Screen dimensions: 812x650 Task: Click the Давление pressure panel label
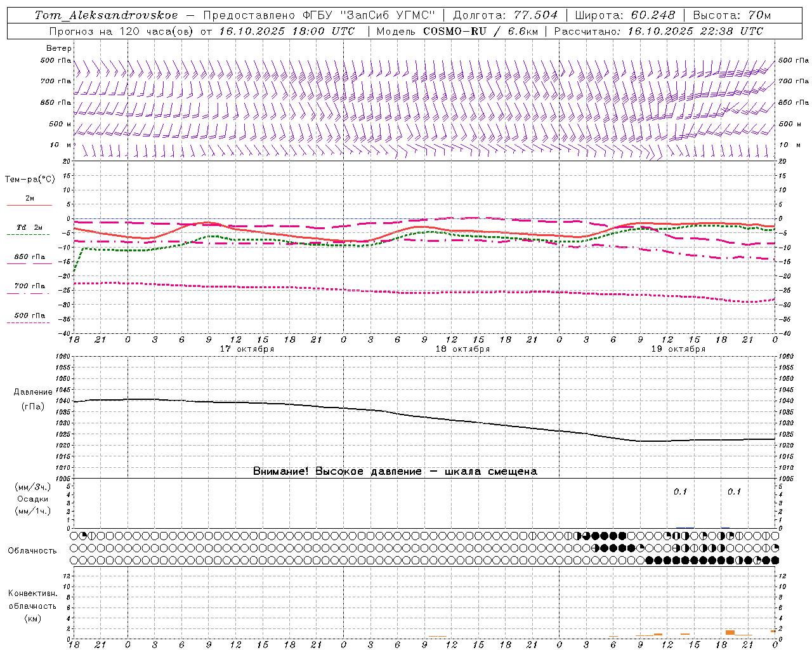tap(33, 392)
